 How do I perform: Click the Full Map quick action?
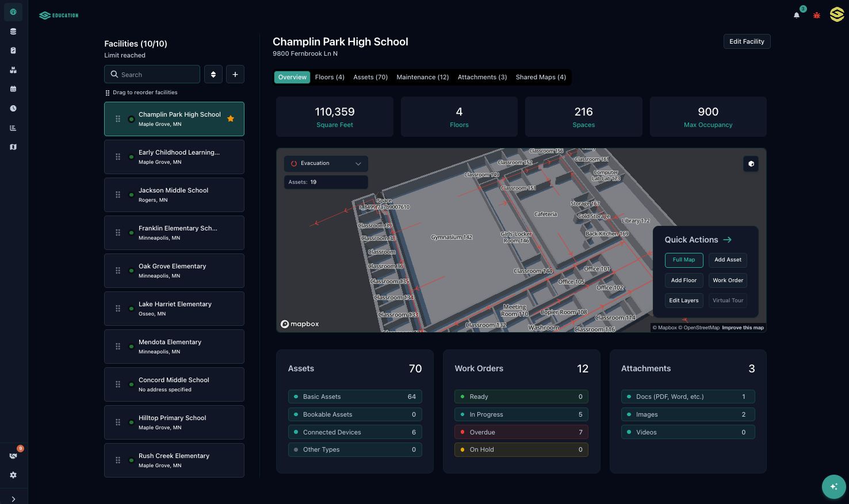click(684, 260)
